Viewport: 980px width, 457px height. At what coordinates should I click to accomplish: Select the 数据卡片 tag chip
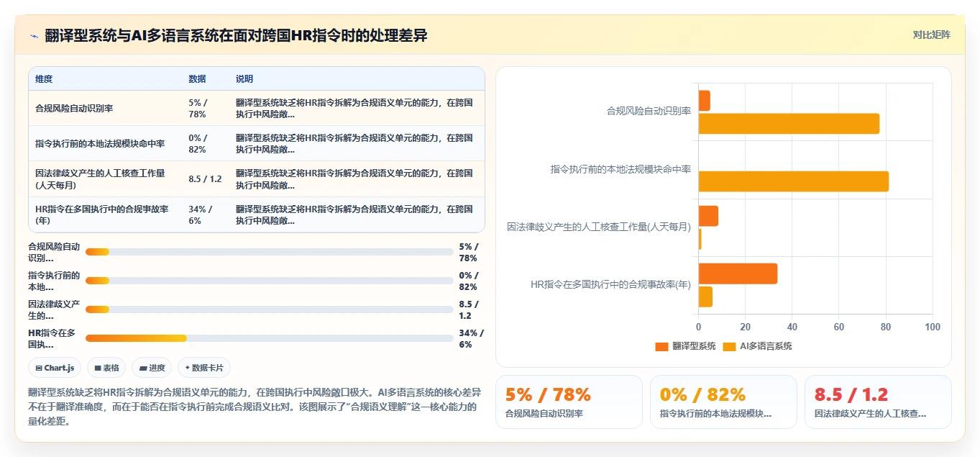[x=204, y=368]
